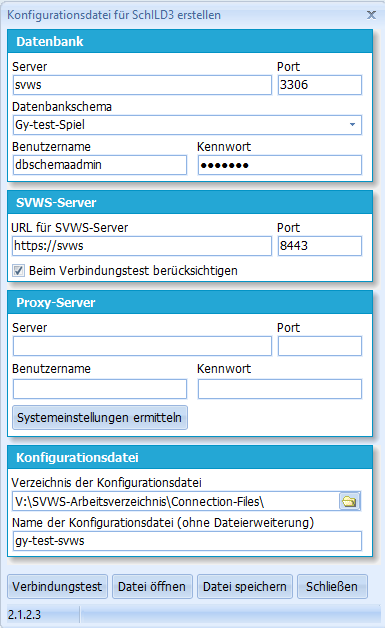Toggle 'Beim Verbindungstest berücksichtigen' checkbox
Viewport: 385px width, 628px height.
click(18, 271)
